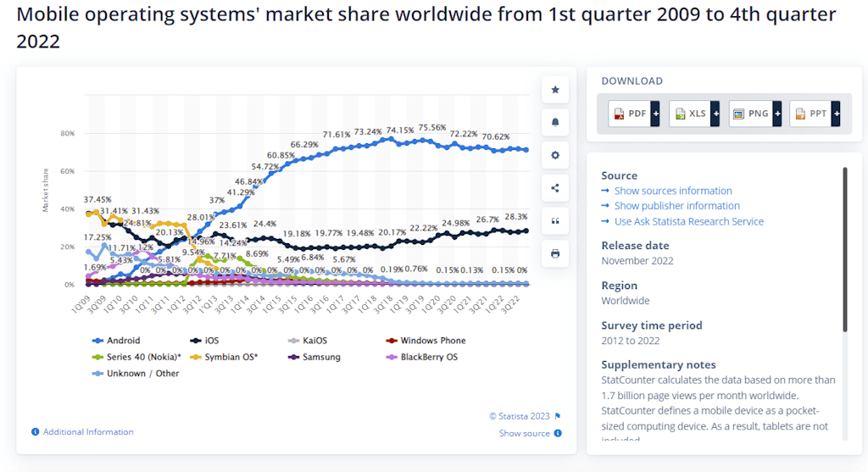This screenshot has width=868, height=472.
Task: Toggle BlackBerry OS legend entry
Action: [422, 357]
